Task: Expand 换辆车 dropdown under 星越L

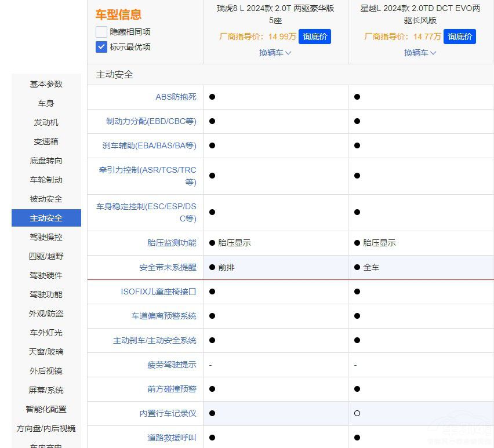Action: click(420, 53)
